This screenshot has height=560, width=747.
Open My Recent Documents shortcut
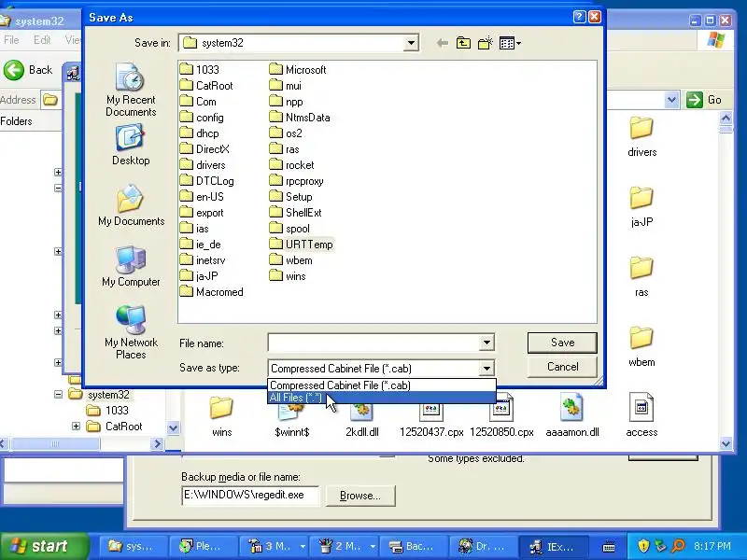131,91
